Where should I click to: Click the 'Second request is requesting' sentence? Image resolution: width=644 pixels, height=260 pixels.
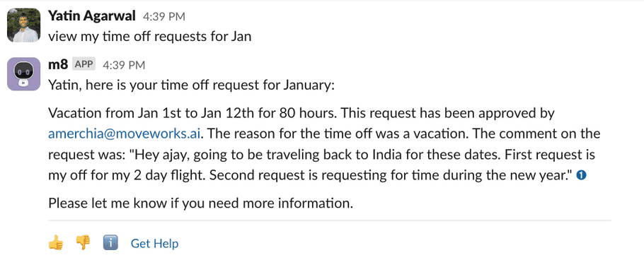coord(390,175)
